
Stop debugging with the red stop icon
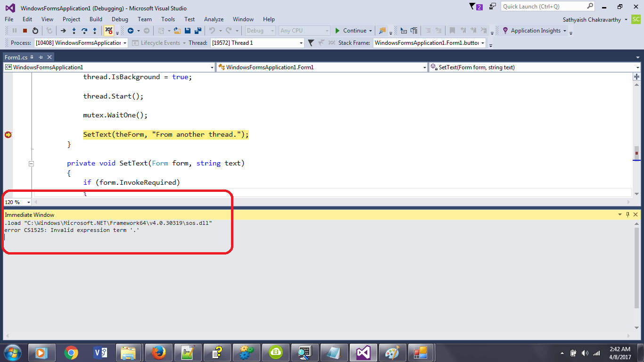pyautogui.click(x=25, y=31)
